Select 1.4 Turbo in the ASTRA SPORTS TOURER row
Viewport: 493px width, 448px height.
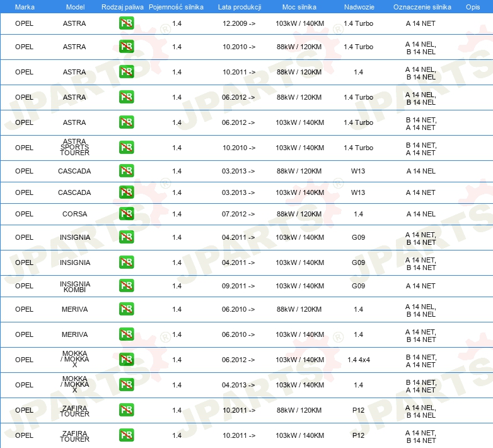click(359, 148)
